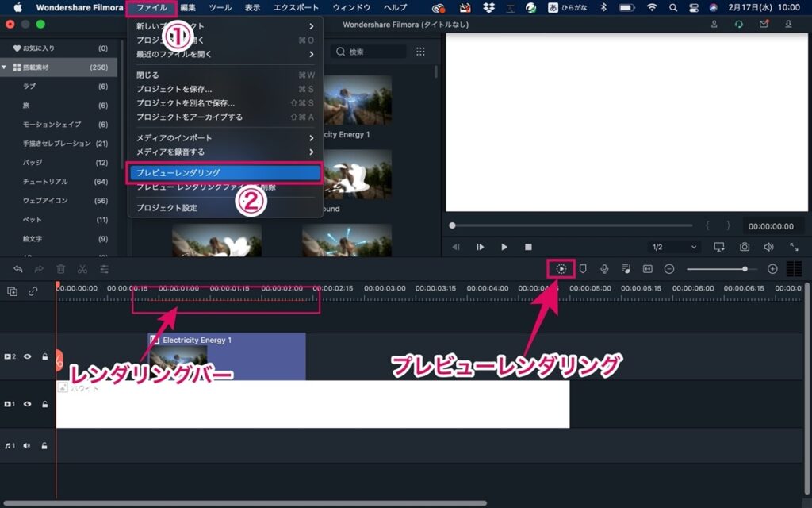812x508 pixels.
Task: Select the white clip on video track 1
Action: coord(312,404)
